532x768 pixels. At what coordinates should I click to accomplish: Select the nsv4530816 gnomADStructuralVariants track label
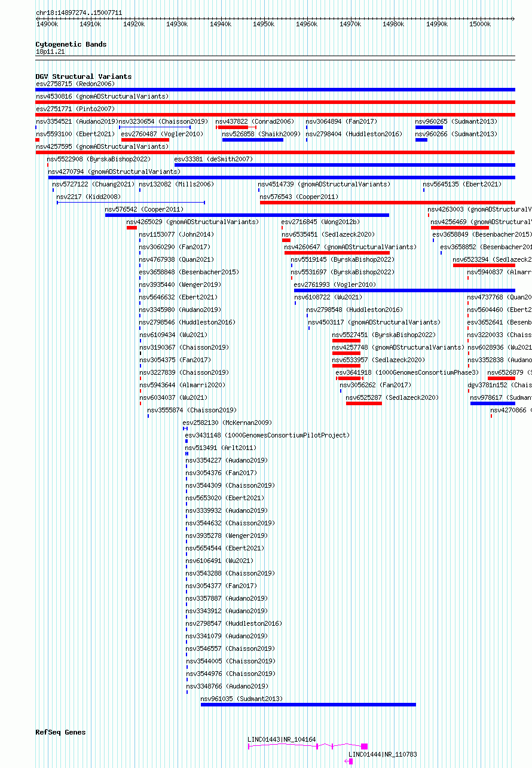tap(102, 96)
